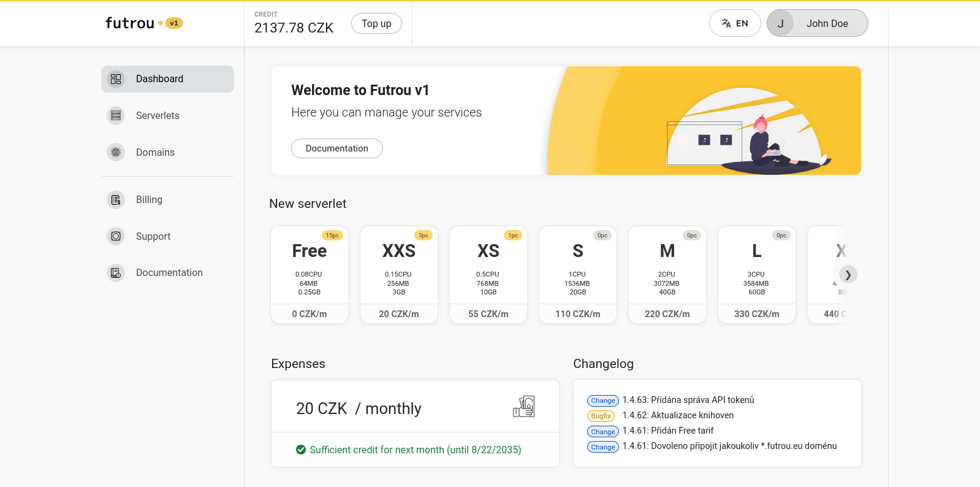The width and height of the screenshot is (980, 487).
Task: Navigate to Support
Action: point(167,236)
